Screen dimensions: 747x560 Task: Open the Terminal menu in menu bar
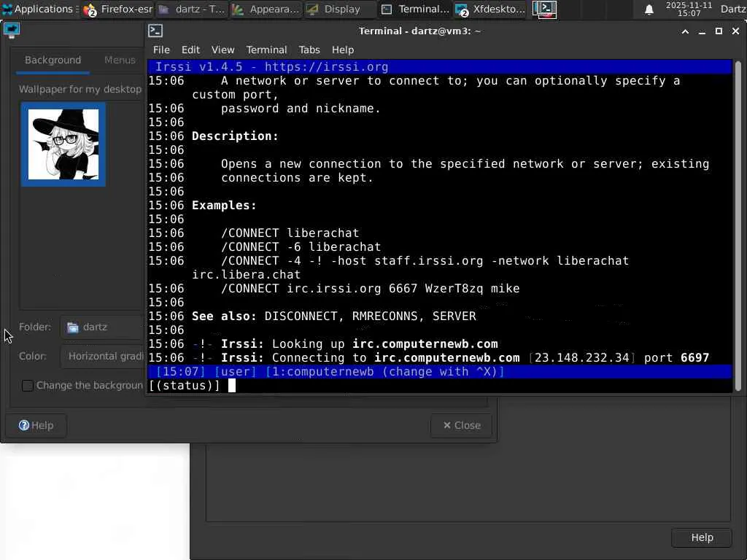(266, 50)
